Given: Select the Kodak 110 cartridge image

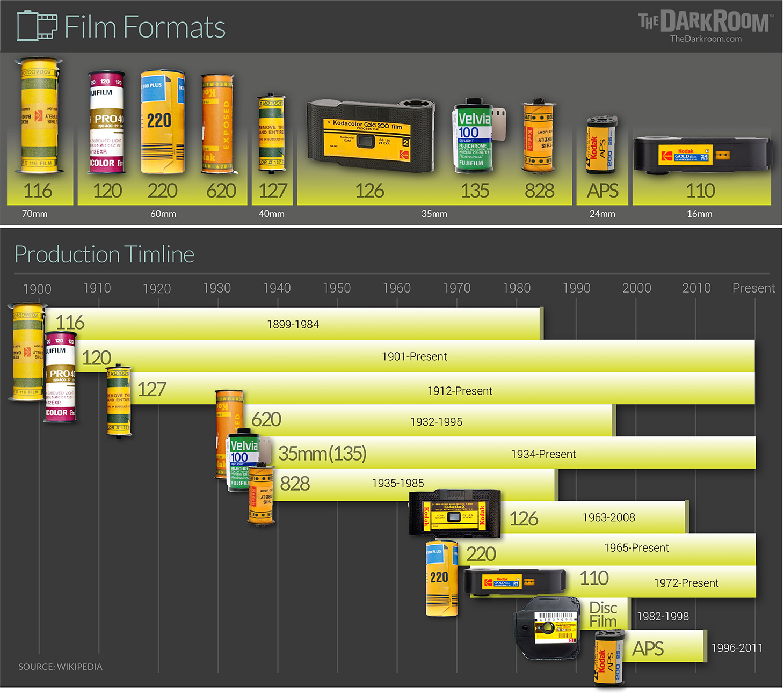Looking at the screenshot, I should pyautogui.click(x=702, y=156).
